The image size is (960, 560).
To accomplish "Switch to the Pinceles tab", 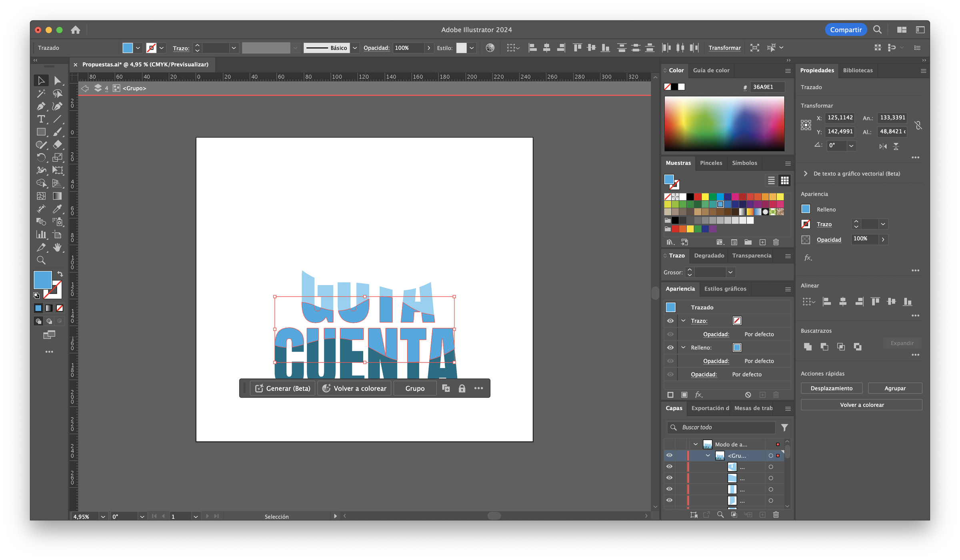I will coord(711,163).
